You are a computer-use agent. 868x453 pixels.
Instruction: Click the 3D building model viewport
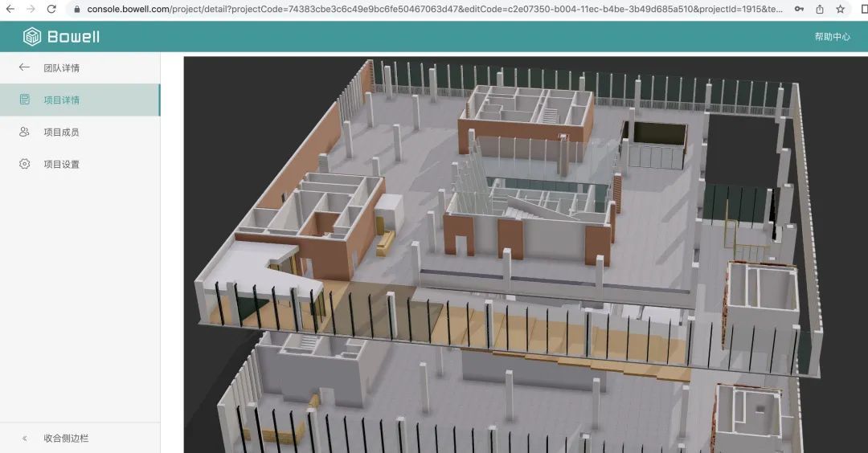(x=526, y=255)
